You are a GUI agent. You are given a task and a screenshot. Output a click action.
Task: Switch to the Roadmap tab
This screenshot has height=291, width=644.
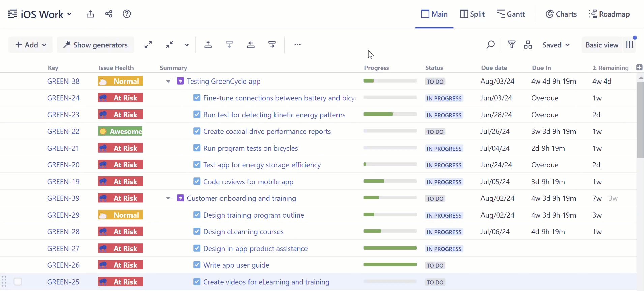[x=609, y=14]
